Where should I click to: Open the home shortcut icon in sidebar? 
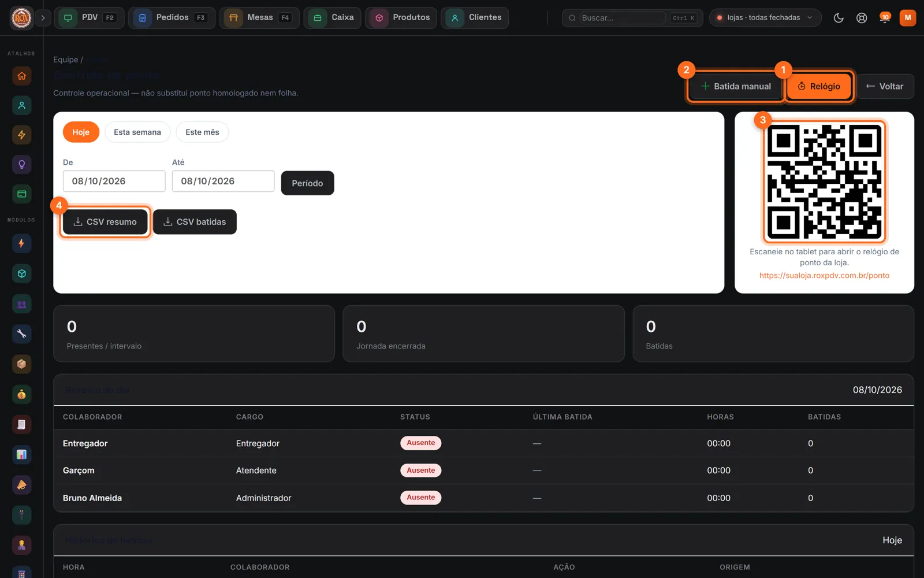(21, 76)
